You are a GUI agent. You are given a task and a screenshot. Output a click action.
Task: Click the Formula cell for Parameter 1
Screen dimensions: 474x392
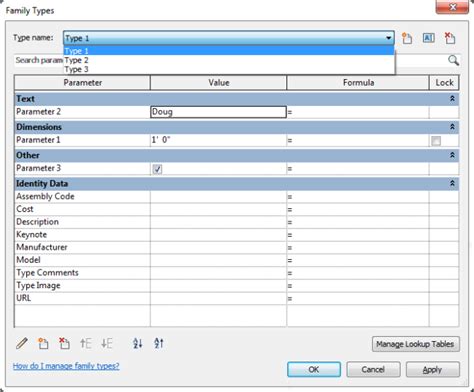point(358,140)
